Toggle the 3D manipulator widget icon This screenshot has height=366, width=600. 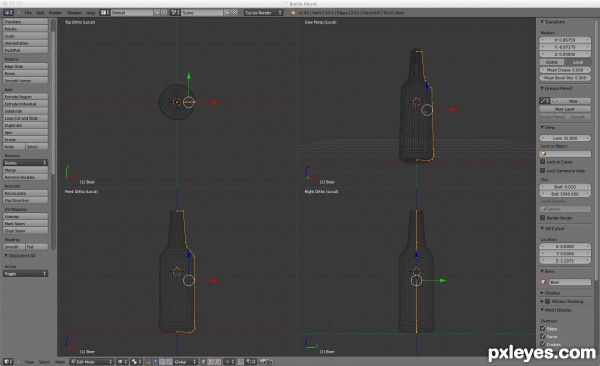148,361
